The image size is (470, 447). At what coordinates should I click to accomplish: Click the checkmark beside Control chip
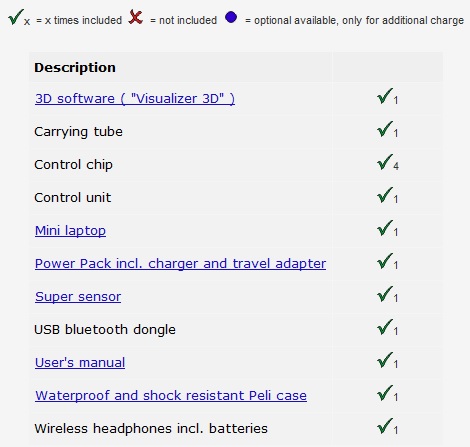click(385, 162)
